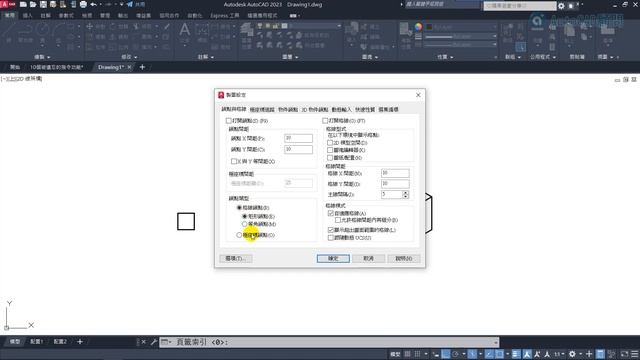The width and height of the screenshot is (640, 360).
Task: Select the Erase tool in Modify panel
Action: (167, 27)
